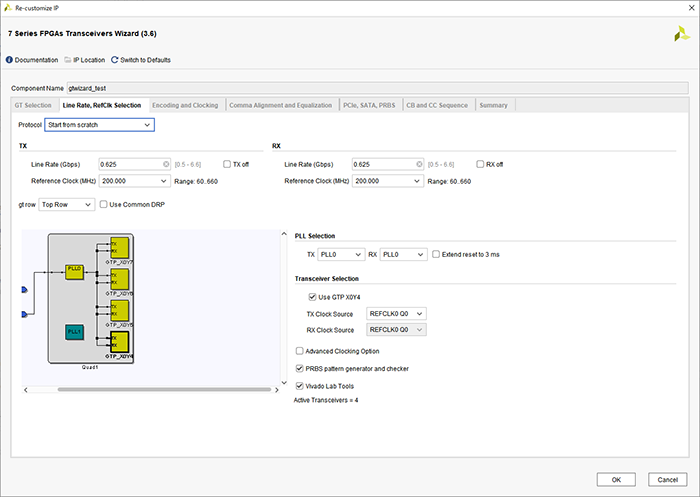Switch to Summary tab
The width and height of the screenshot is (700, 497).
pos(494,105)
